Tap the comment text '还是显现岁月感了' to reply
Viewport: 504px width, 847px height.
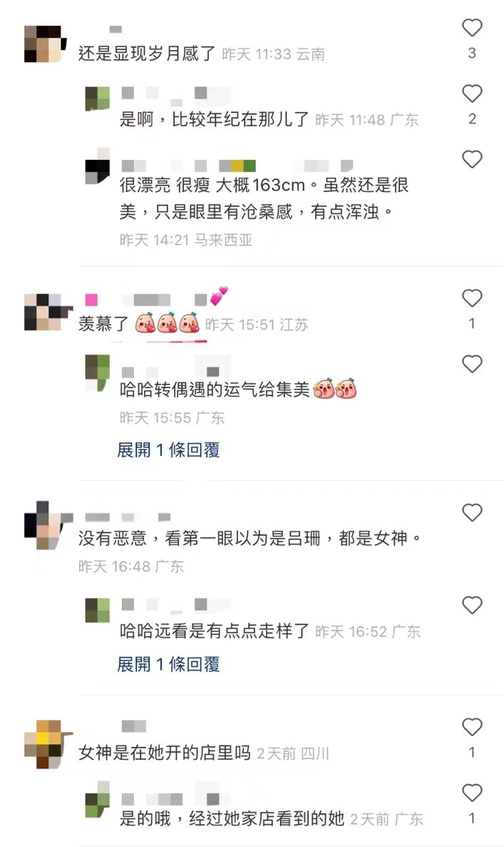[147, 54]
